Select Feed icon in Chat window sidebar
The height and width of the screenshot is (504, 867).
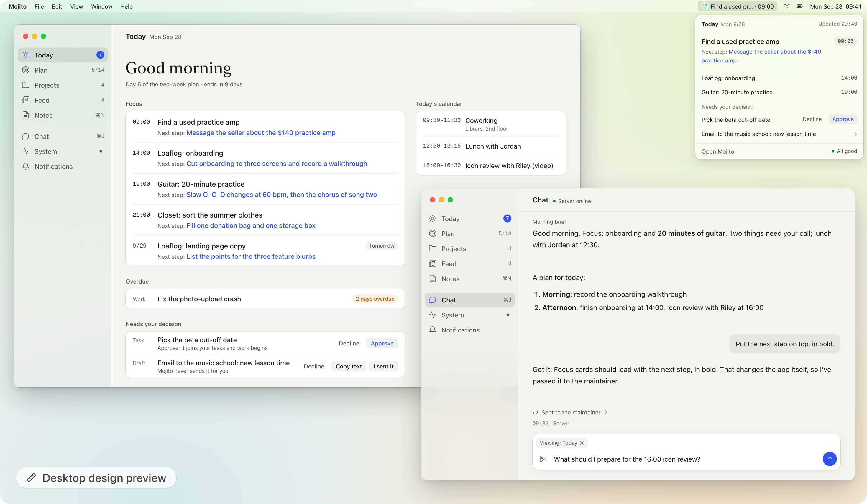[x=432, y=264]
